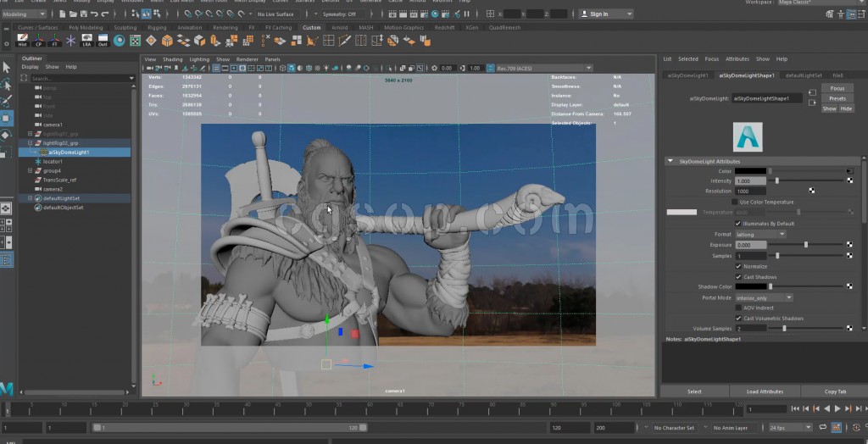Expand the group4 node in Outliner

(x=31, y=171)
